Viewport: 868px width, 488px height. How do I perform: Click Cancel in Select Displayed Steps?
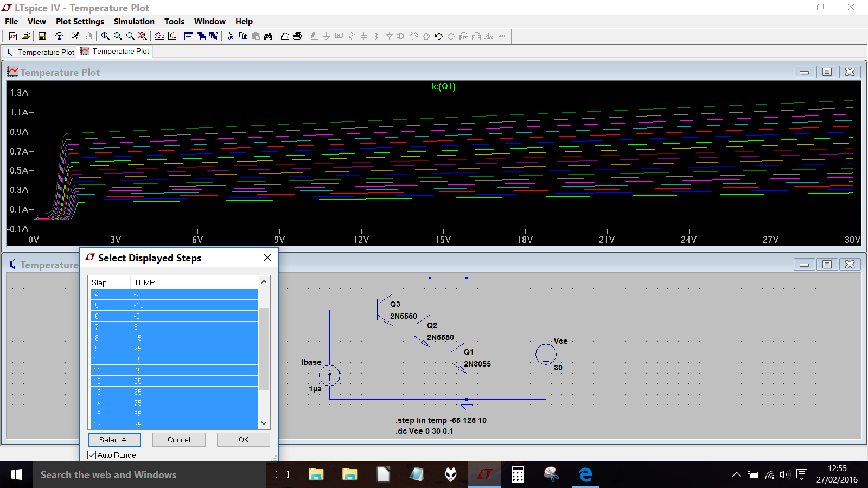click(x=179, y=440)
